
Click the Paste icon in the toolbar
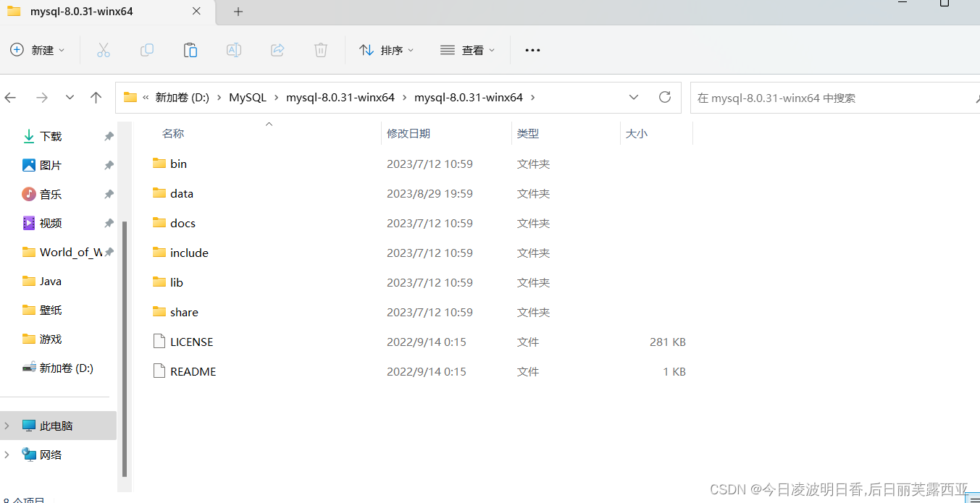coord(190,50)
